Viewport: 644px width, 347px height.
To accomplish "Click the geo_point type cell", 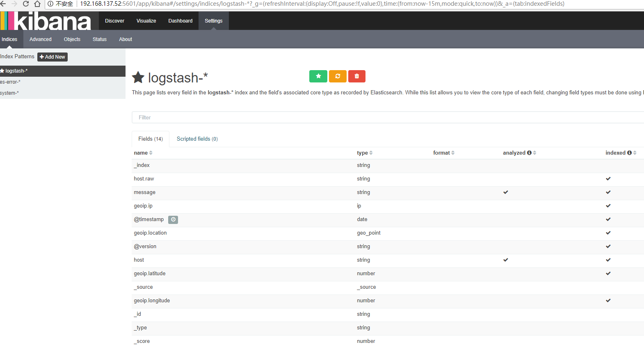I will pyautogui.click(x=369, y=233).
